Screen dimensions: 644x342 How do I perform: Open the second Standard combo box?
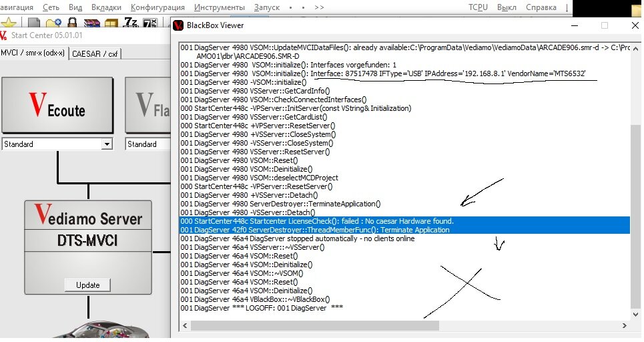[148, 144]
